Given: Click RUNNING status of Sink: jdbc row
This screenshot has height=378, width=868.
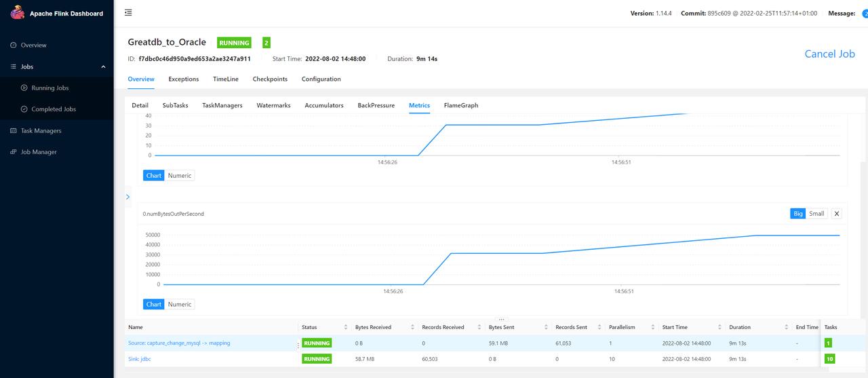Looking at the screenshot, I should coord(317,360).
